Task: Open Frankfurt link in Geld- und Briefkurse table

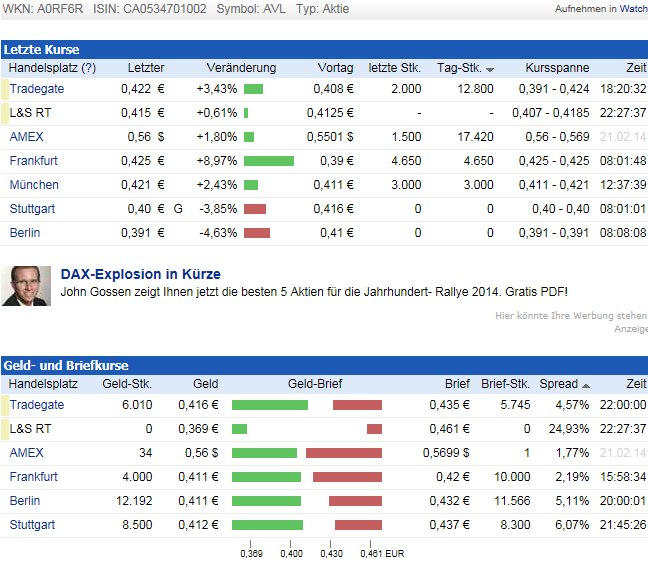Action: [x=33, y=477]
